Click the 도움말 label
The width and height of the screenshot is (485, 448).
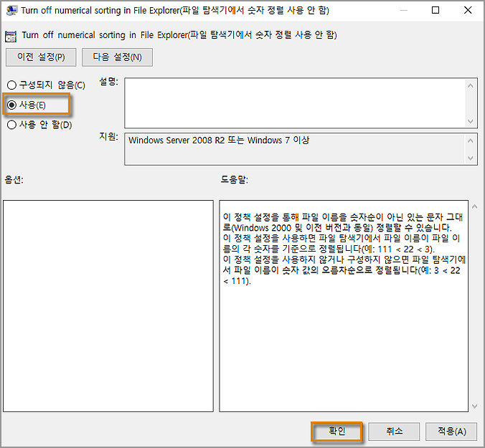point(234,179)
